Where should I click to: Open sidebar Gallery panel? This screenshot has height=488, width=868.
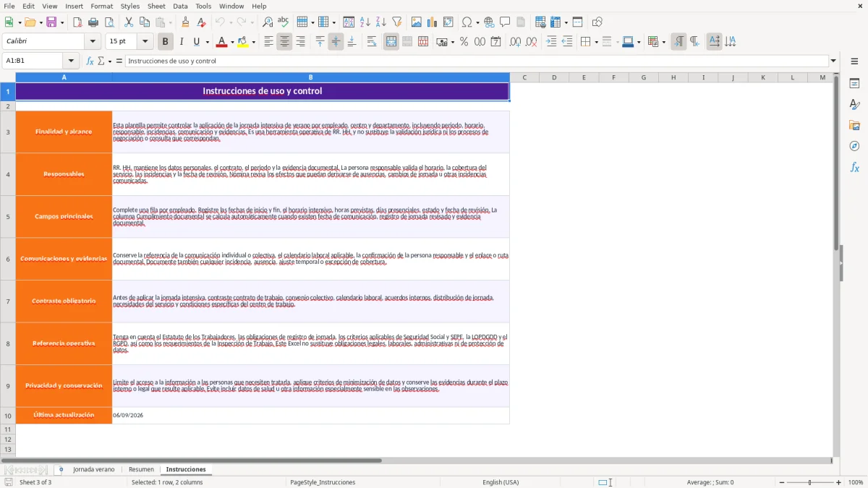(x=854, y=125)
